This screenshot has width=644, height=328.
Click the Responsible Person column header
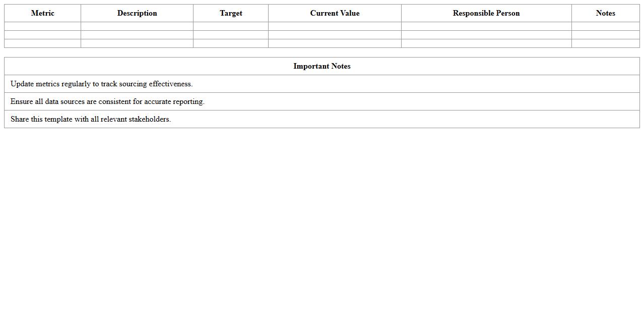(486, 13)
